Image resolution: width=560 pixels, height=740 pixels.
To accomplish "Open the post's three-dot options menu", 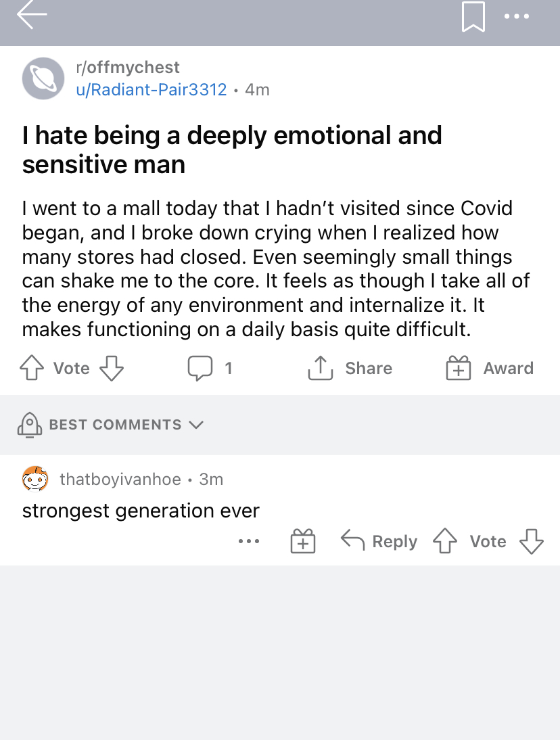I will pyautogui.click(x=517, y=16).
